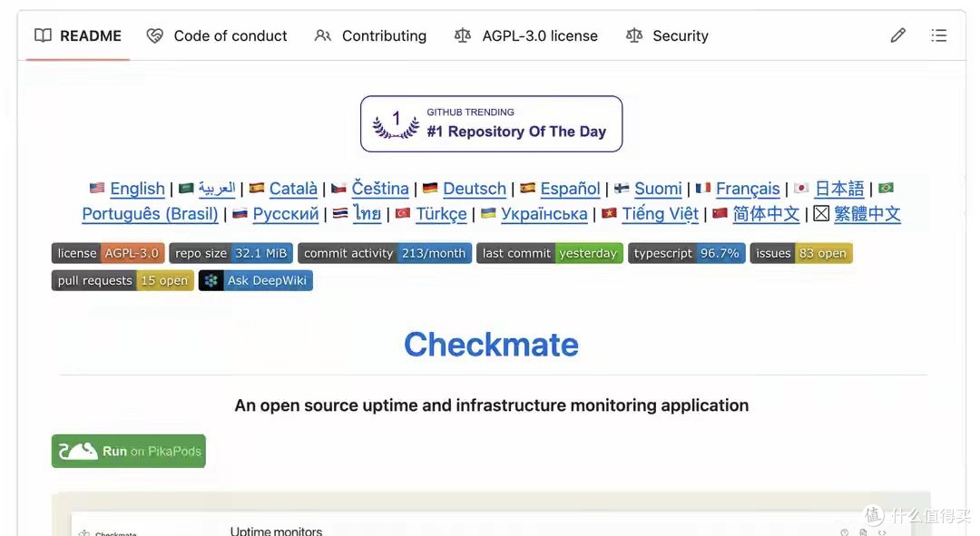Screen dimensions: 980x536
Task: Click the Checkmate heading
Action: [x=491, y=345]
